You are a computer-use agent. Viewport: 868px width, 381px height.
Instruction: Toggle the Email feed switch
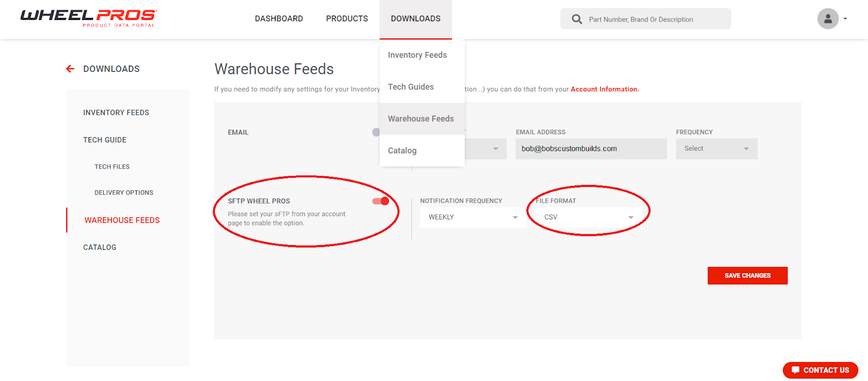(376, 132)
